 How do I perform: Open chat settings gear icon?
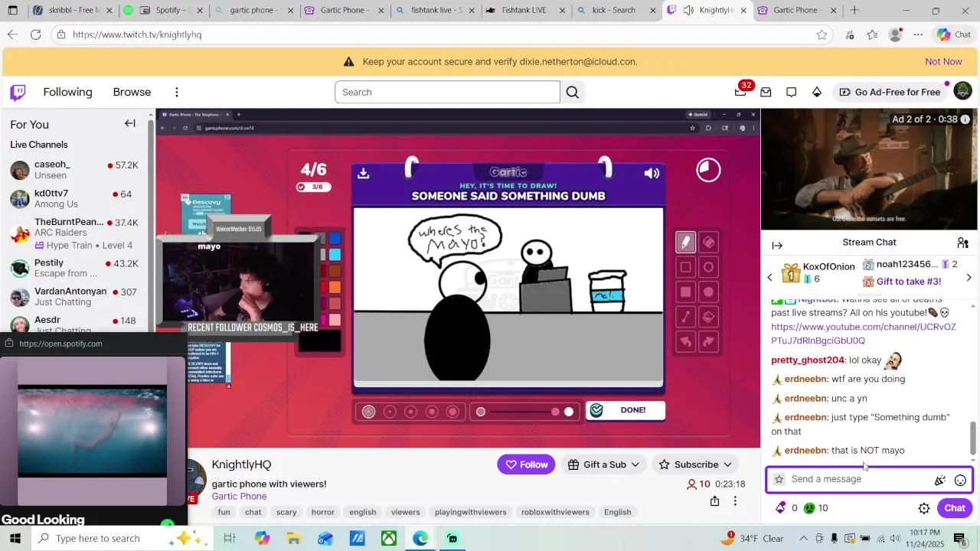tap(924, 508)
